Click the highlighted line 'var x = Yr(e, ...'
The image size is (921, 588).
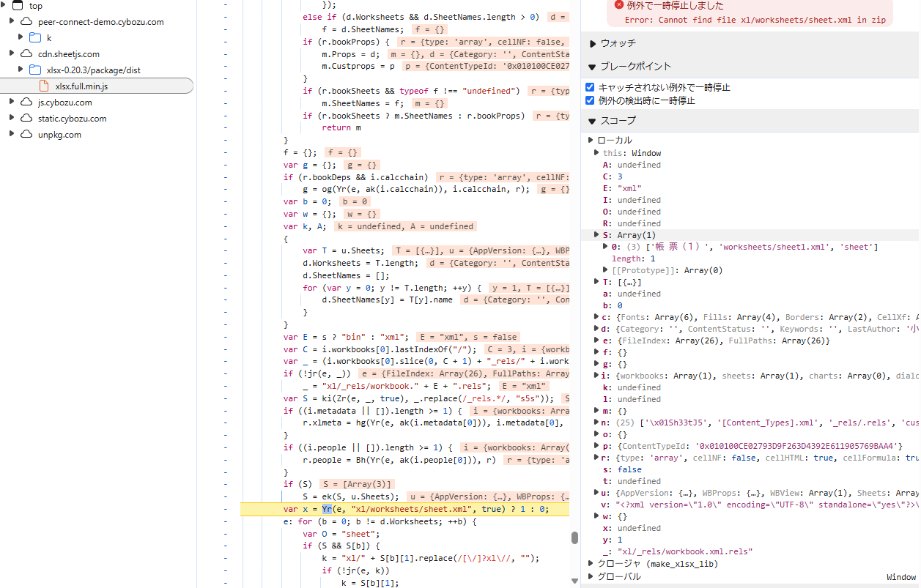404,510
